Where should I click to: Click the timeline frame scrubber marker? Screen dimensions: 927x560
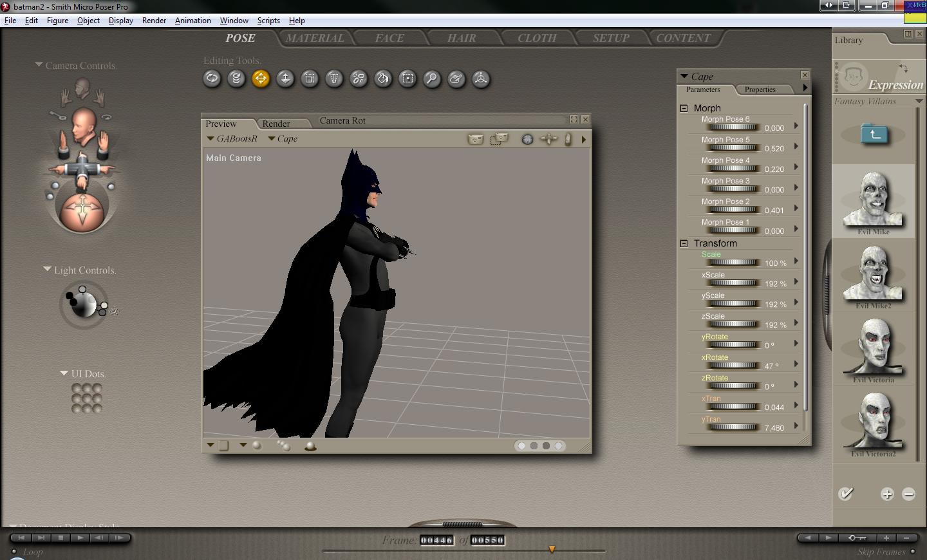coord(552,549)
